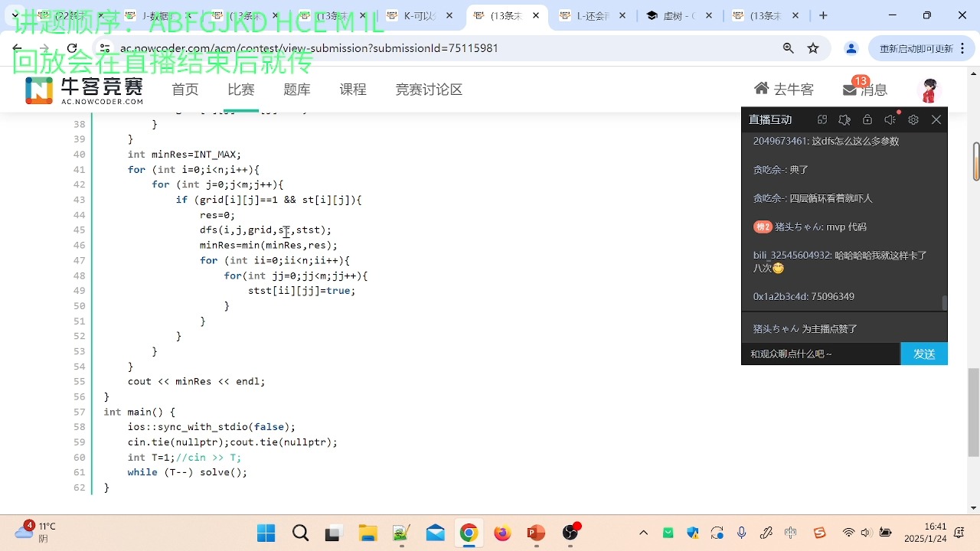Switch to the L-还会 tab
The image size is (980, 551).
tap(593, 15)
